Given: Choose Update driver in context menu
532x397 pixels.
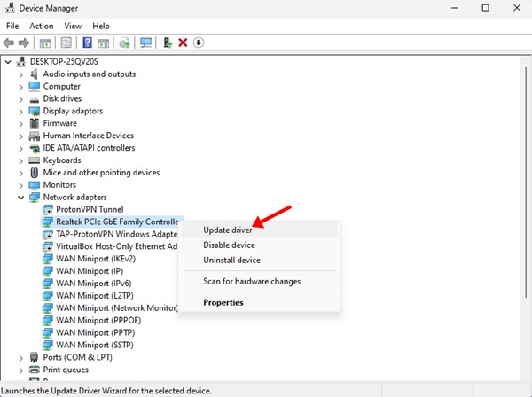Looking at the screenshot, I should [260, 230].
